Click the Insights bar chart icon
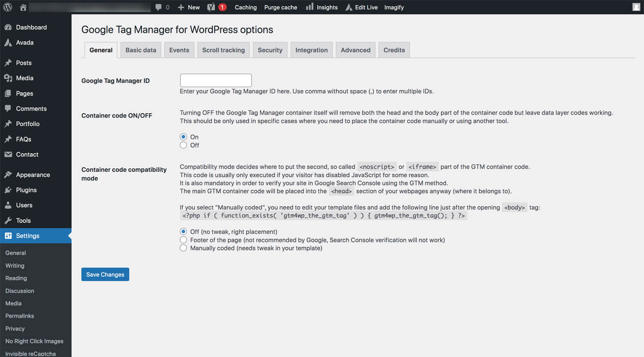Image resolution: width=644 pixels, height=357 pixels. 310,7
